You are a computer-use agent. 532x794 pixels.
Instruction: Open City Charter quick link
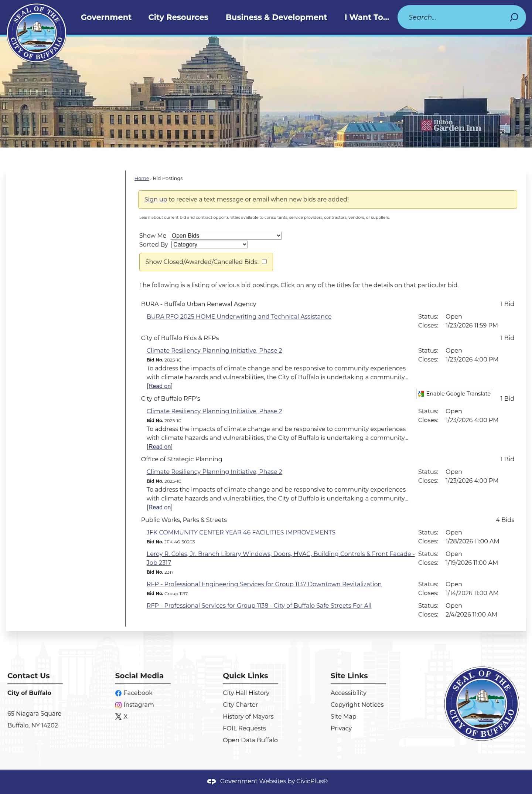(x=240, y=705)
